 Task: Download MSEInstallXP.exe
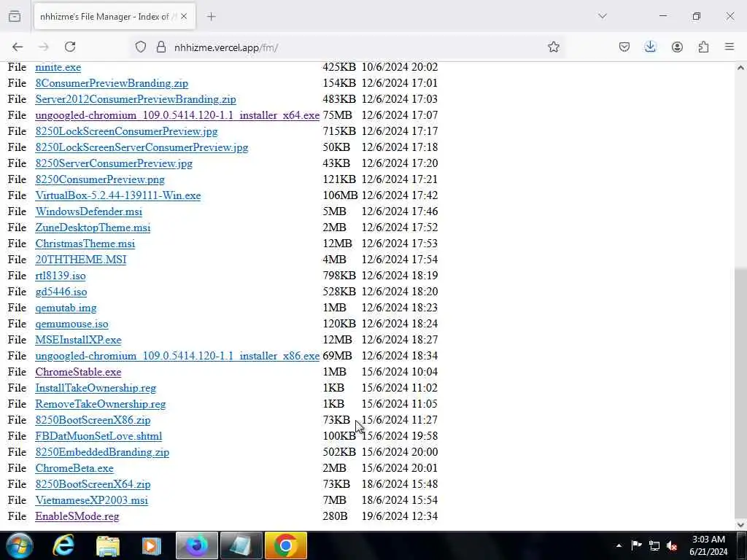point(78,340)
